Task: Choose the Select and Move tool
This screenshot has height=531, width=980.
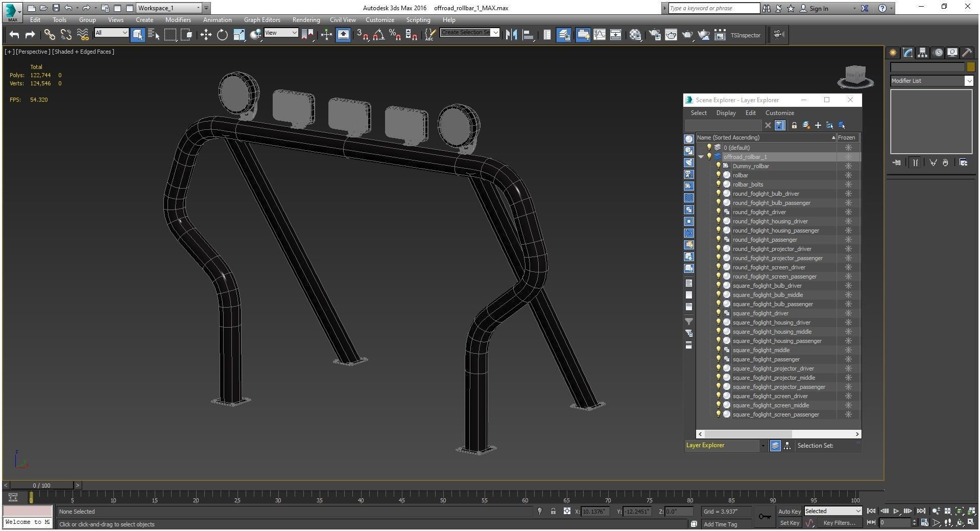Action: tap(205, 35)
